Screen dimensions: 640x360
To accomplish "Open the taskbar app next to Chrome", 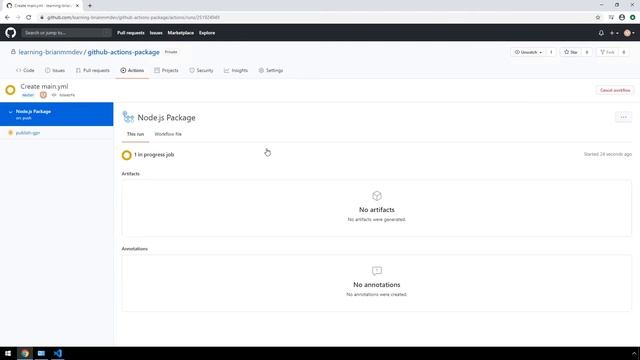I will [41, 353].
